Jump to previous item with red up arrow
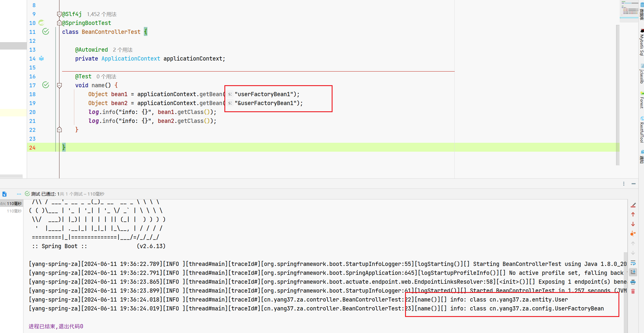 click(x=633, y=214)
